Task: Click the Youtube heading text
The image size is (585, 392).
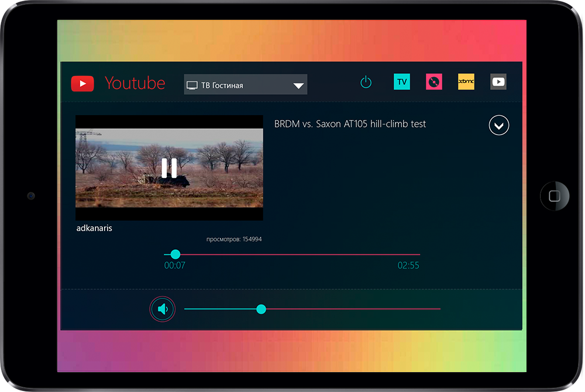Action: pos(135,83)
